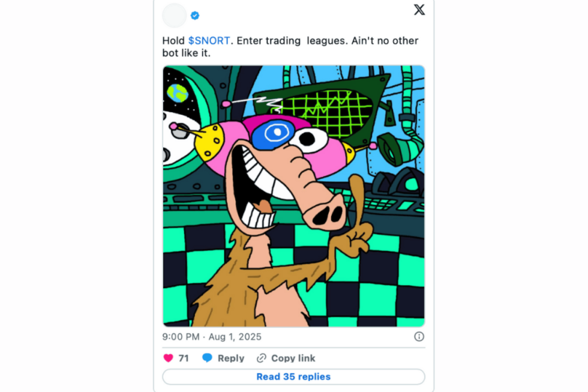Click the blue verified badge
Screen dimensions: 588x392
tap(195, 16)
